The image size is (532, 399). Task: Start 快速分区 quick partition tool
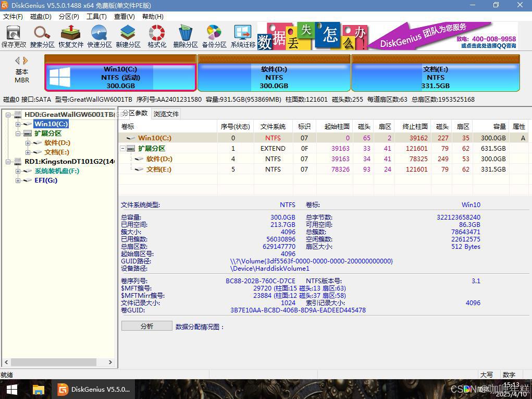pos(99,35)
